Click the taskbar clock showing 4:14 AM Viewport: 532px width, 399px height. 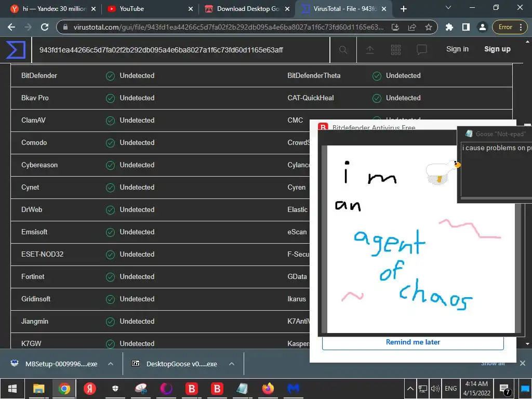pyautogui.click(x=476, y=389)
